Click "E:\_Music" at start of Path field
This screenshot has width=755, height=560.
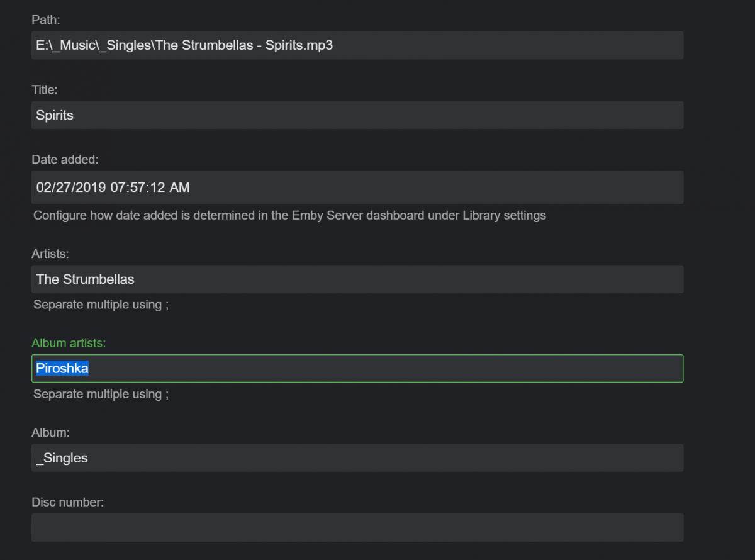(x=61, y=45)
